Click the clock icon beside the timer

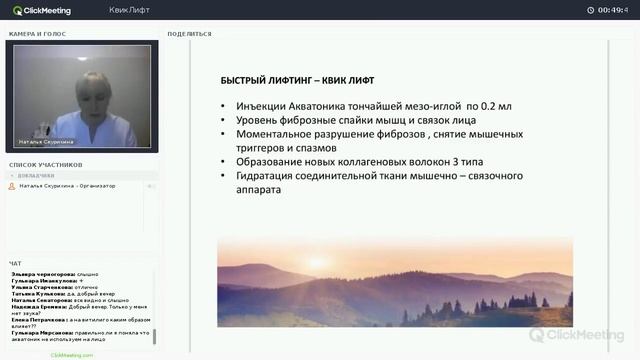point(590,10)
